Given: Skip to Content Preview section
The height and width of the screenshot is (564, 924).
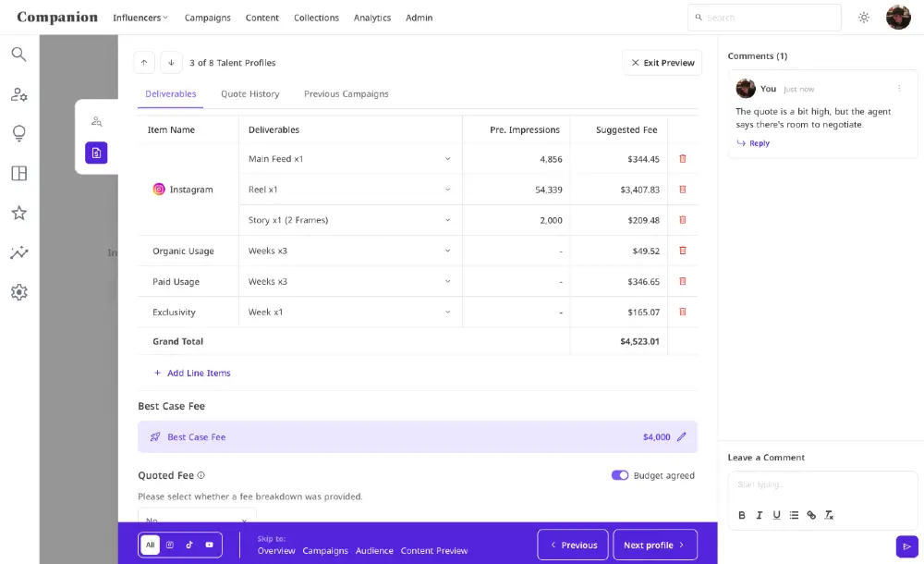Looking at the screenshot, I should 434,550.
